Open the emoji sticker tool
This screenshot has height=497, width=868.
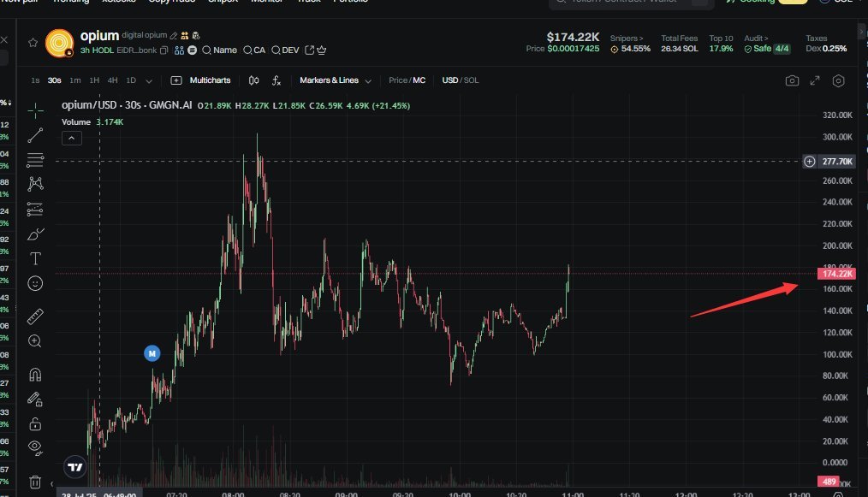point(35,283)
